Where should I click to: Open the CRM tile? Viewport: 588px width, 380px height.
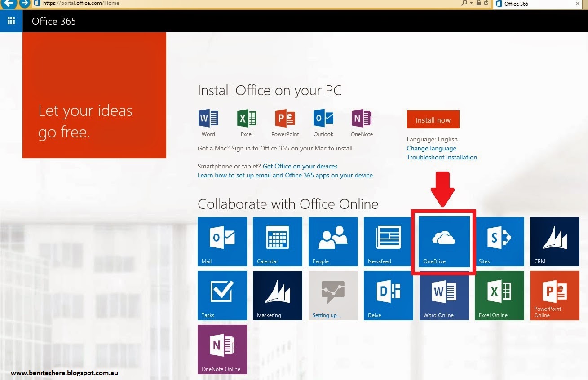point(555,242)
